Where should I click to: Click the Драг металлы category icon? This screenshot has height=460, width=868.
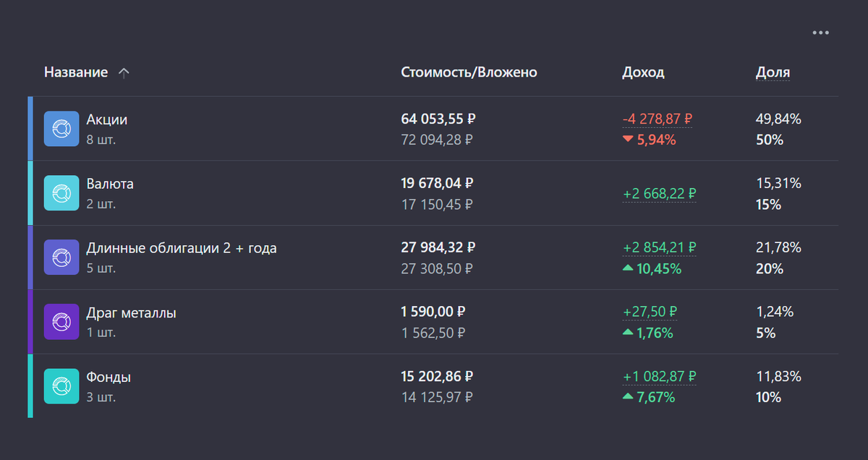tap(61, 322)
